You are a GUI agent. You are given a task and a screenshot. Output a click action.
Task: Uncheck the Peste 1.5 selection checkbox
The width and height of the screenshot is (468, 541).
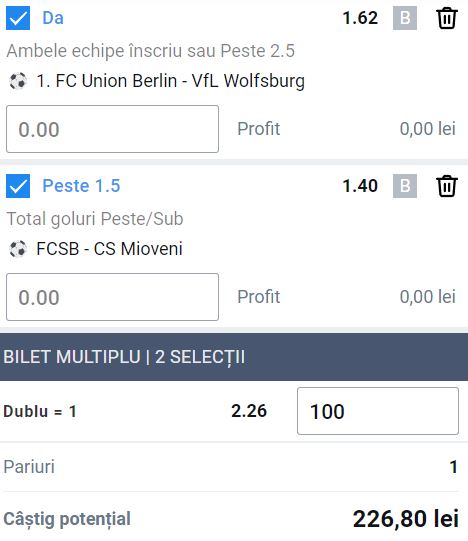[x=18, y=186]
